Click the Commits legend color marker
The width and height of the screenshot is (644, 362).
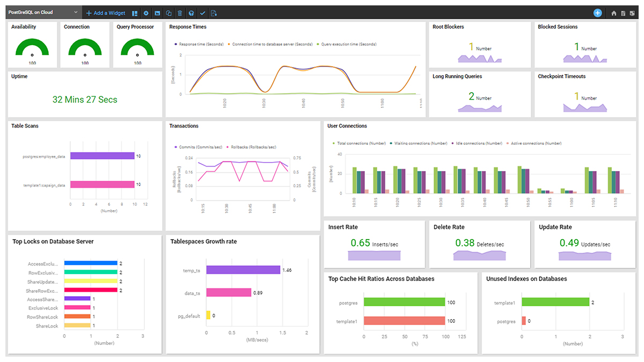(x=175, y=147)
